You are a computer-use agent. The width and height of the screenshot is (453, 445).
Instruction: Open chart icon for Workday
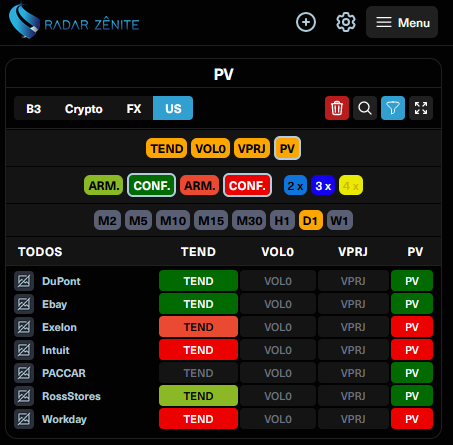[x=24, y=419]
